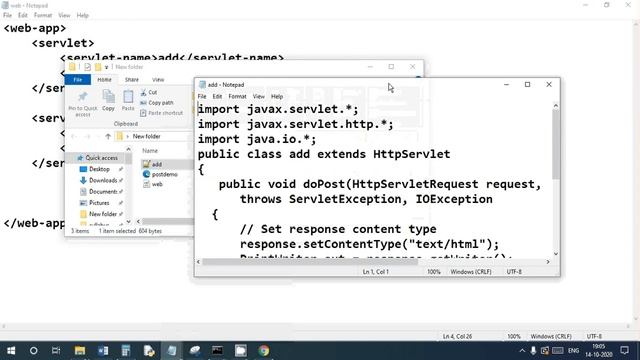Image resolution: width=640 pixels, height=360 pixels.
Task: Click Explorer sidebar scroll up arrow
Action: 129,149
